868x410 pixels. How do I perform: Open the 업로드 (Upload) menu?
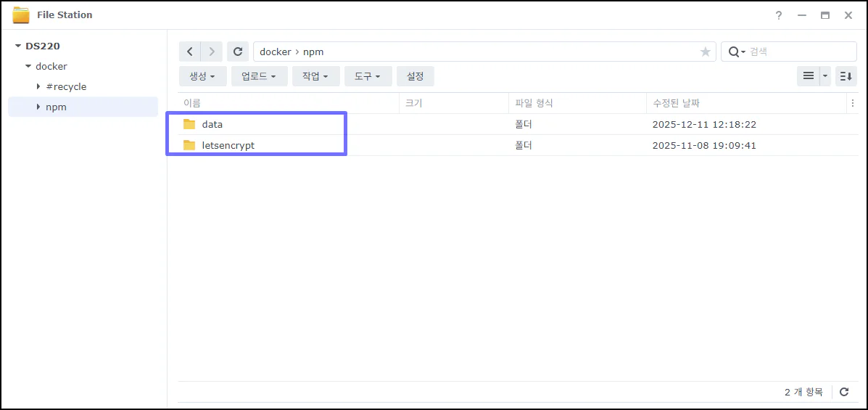pos(259,76)
